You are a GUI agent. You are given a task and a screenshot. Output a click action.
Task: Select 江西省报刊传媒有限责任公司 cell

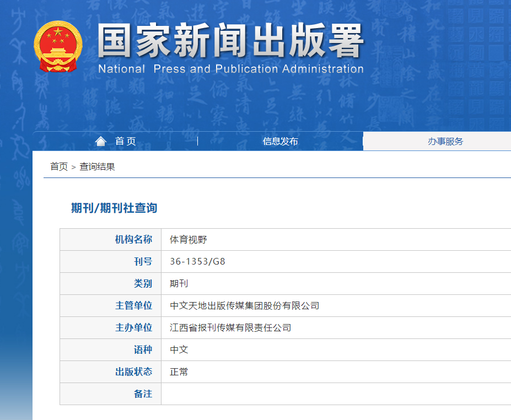[230, 328]
